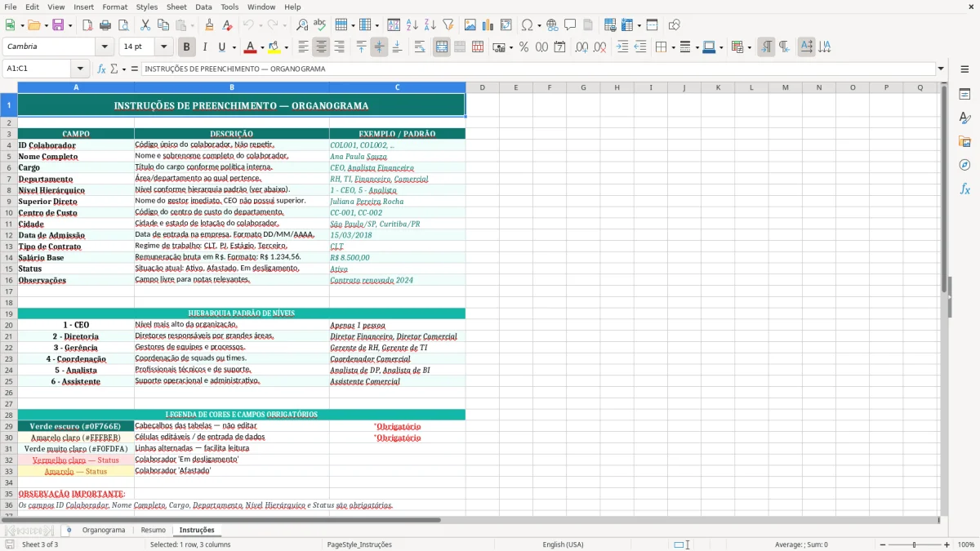
Task: Insert hyperlink via globe icon
Action: tap(552, 25)
